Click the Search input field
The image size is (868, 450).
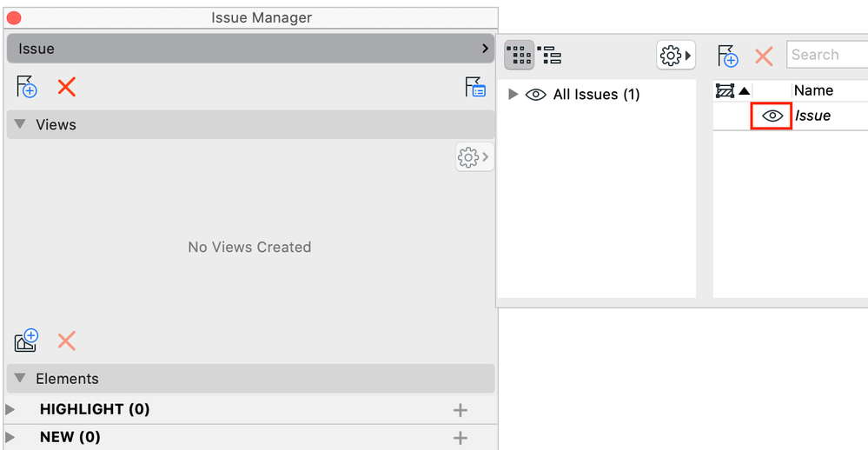pos(827,55)
